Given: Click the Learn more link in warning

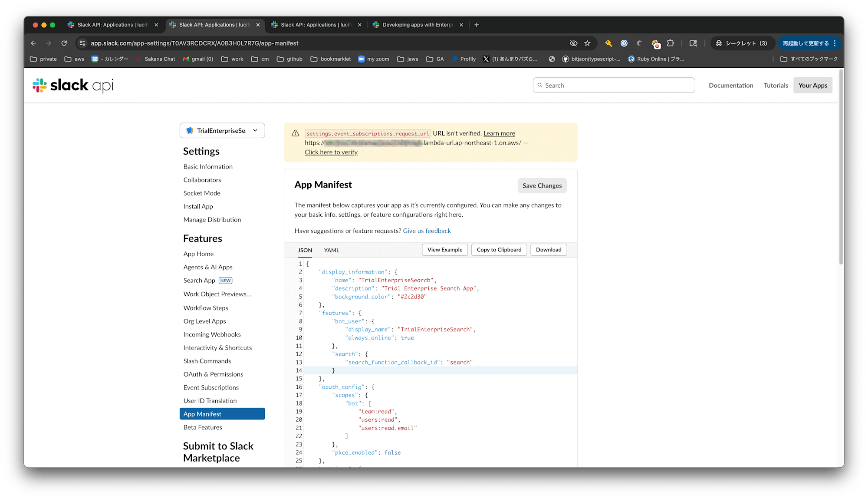Looking at the screenshot, I should (499, 133).
